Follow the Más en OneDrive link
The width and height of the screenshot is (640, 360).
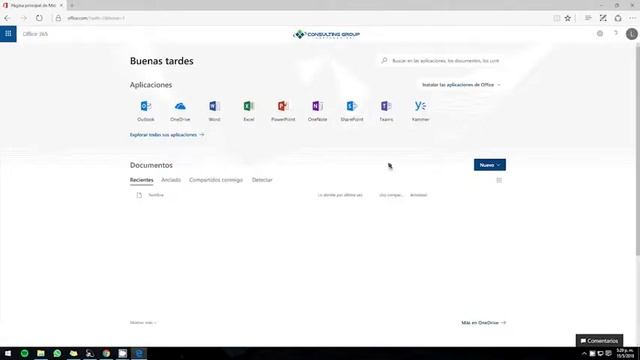coord(484,323)
